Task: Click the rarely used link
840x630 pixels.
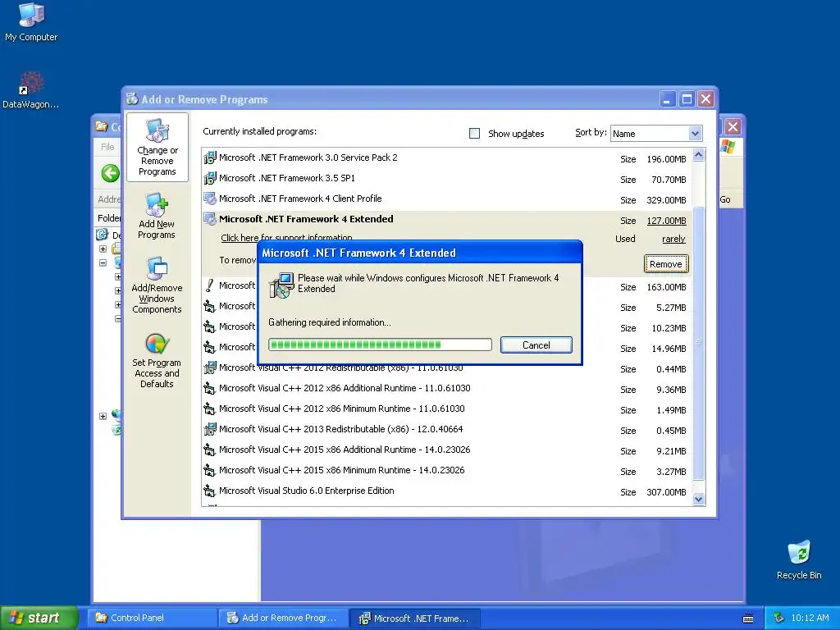Action: (x=674, y=239)
